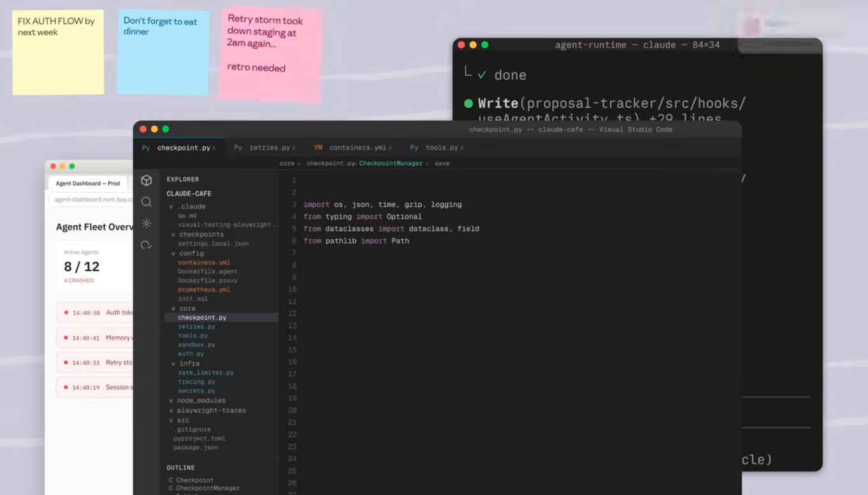The width and height of the screenshot is (868, 495).
Task: Collapse the CLAUDE-CAFE project header
Action: pyautogui.click(x=189, y=193)
